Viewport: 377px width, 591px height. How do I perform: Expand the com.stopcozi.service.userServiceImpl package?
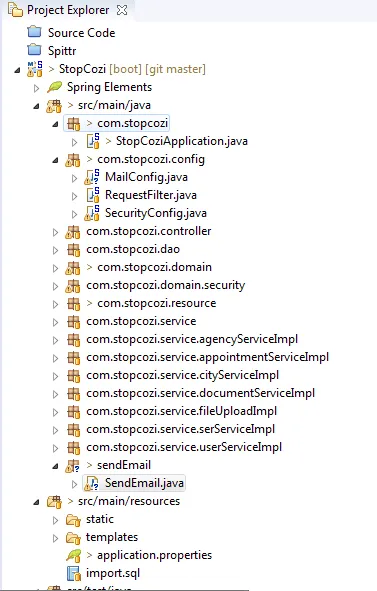pos(55,448)
